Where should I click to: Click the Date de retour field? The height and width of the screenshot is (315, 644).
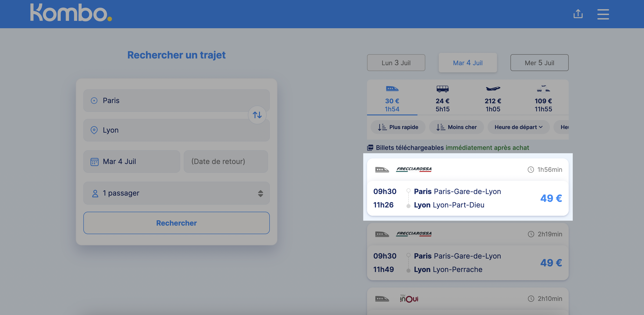225,162
